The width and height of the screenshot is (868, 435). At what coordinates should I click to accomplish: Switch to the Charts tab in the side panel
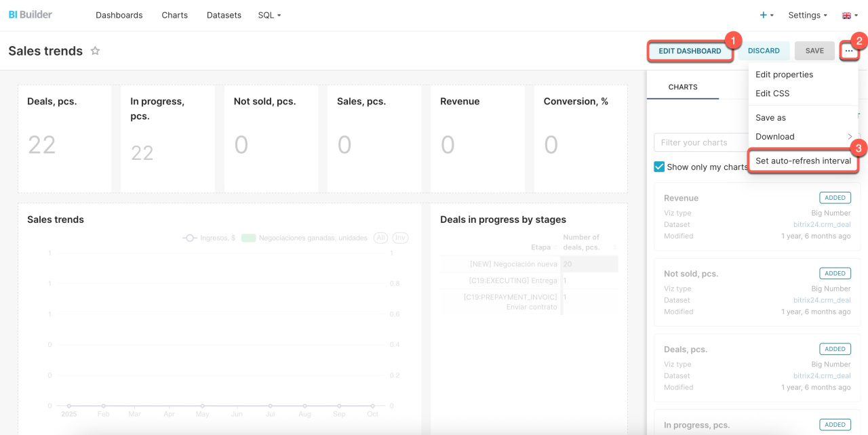click(683, 87)
